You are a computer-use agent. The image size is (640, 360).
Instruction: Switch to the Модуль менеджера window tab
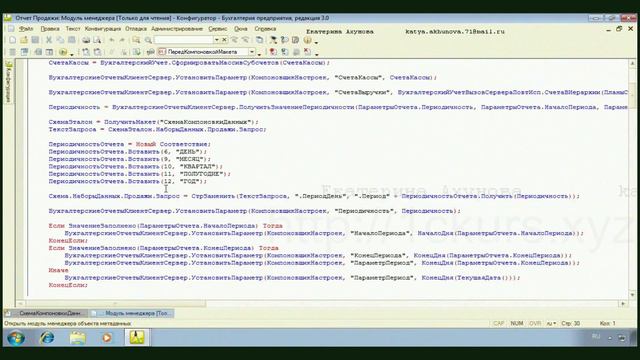click(x=132, y=313)
